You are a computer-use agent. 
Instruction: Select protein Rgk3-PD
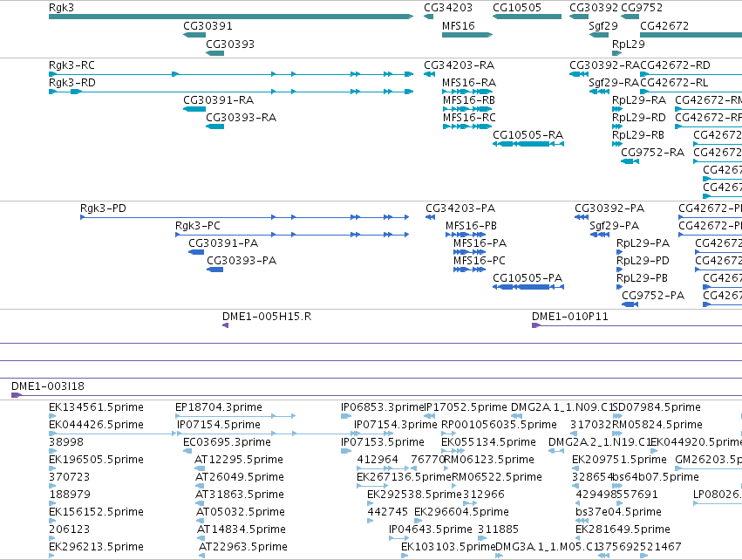[x=245, y=217]
